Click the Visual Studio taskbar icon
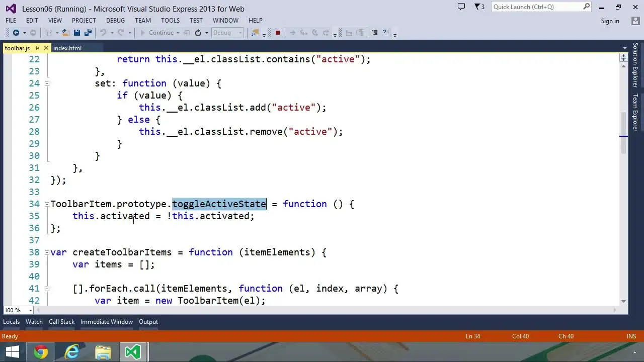The image size is (644, 362). pos(133,352)
